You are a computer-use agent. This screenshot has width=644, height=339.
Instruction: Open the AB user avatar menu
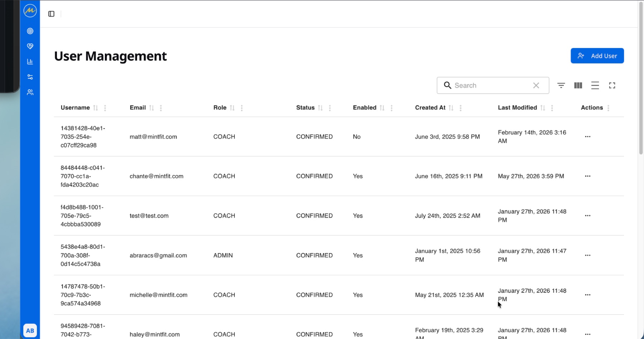point(30,330)
